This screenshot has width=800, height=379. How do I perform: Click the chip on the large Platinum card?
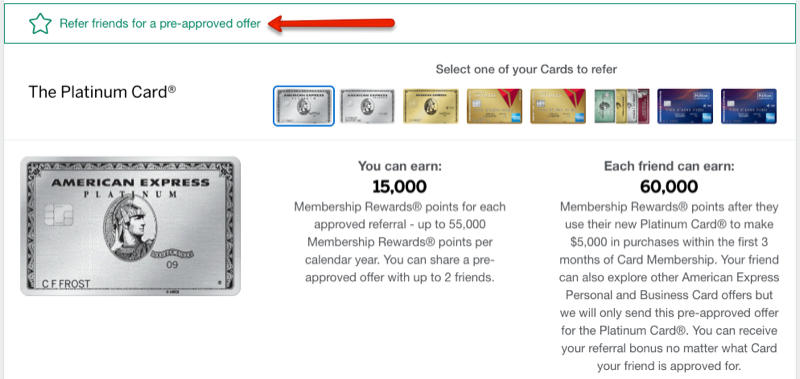click(60, 216)
